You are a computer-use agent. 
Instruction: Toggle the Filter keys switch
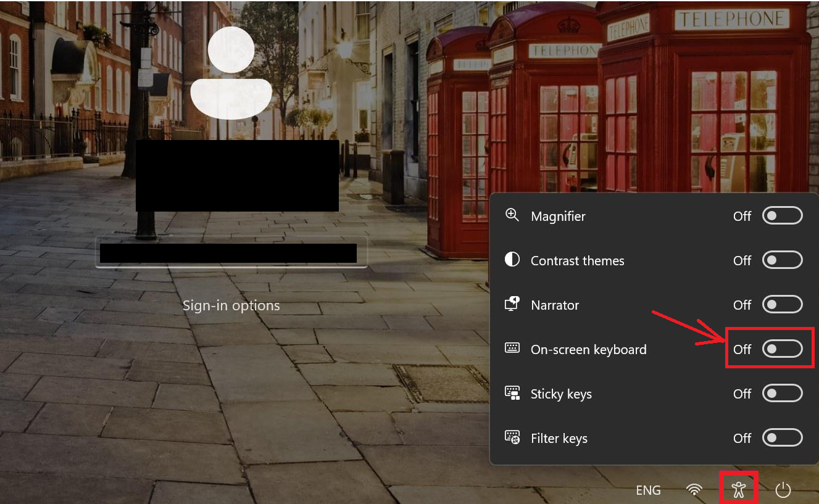(783, 438)
